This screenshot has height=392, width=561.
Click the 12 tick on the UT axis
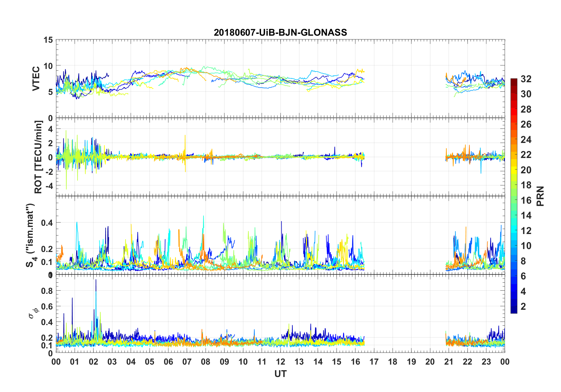(x=280, y=362)
